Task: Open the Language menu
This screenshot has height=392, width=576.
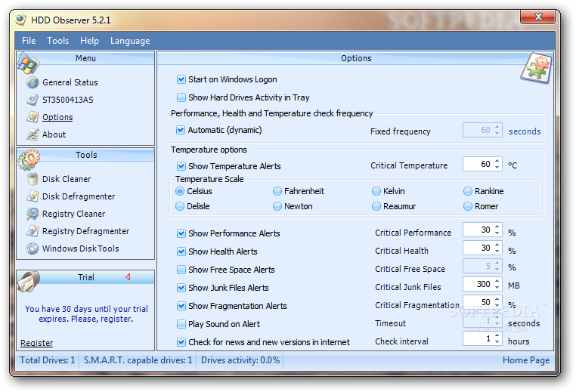Action: point(130,41)
